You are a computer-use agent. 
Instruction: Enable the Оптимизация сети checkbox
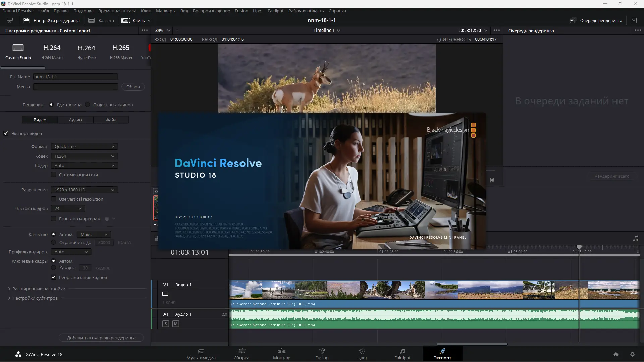click(x=54, y=175)
